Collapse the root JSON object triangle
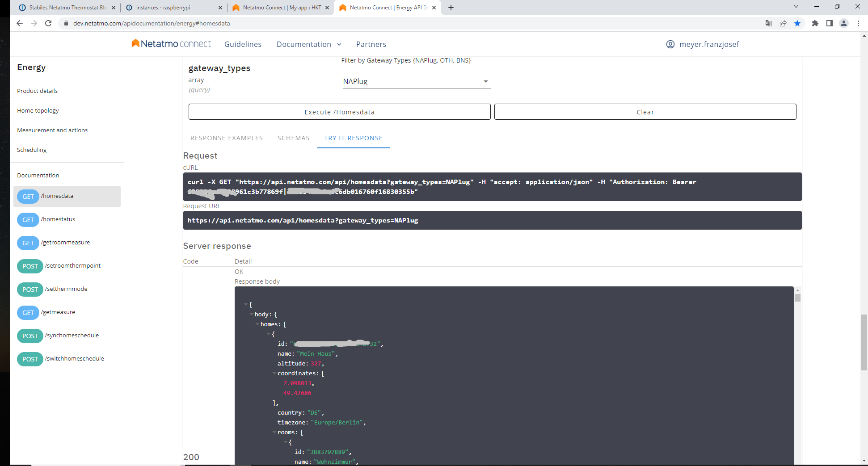Image resolution: width=868 pixels, height=466 pixels. click(246, 305)
